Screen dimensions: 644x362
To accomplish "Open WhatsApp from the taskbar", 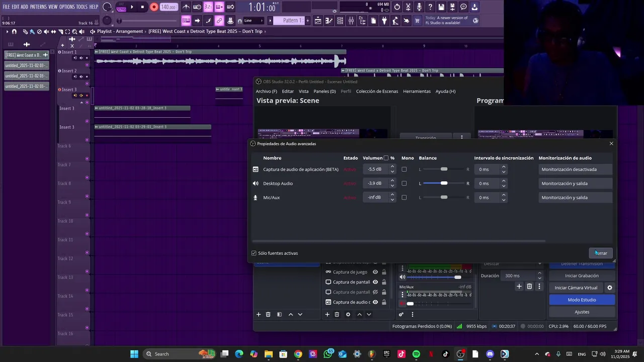I will tap(328, 354).
